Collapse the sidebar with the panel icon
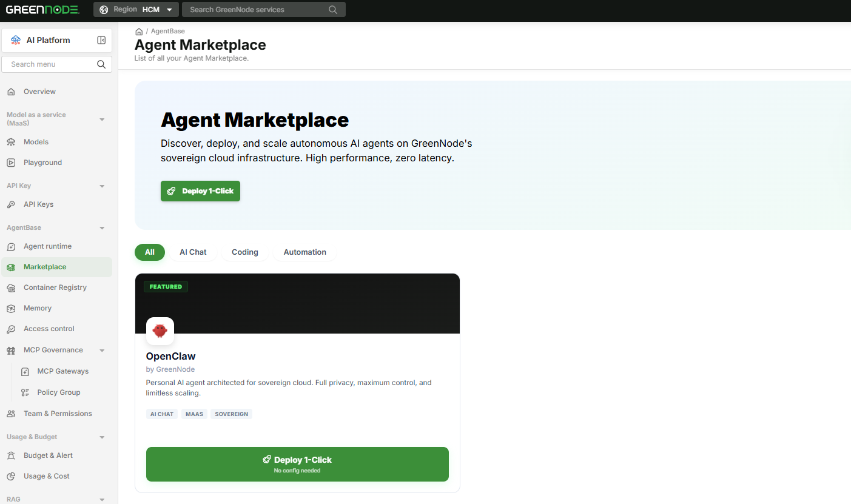This screenshot has width=851, height=504. point(101,40)
